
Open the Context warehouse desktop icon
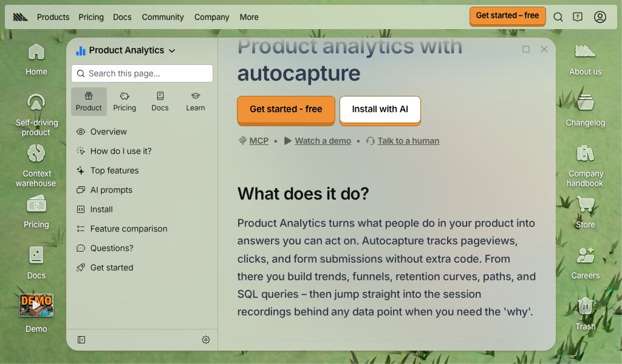point(36,153)
